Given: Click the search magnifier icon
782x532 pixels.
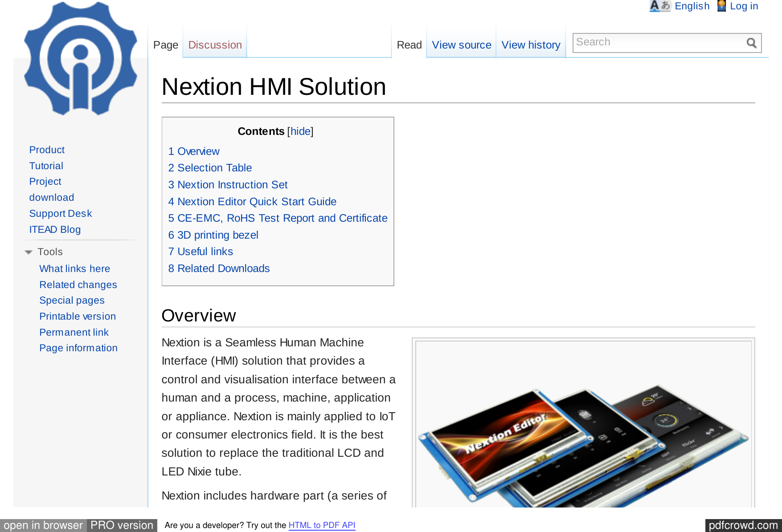Looking at the screenshot, I should tap(752, 43).
